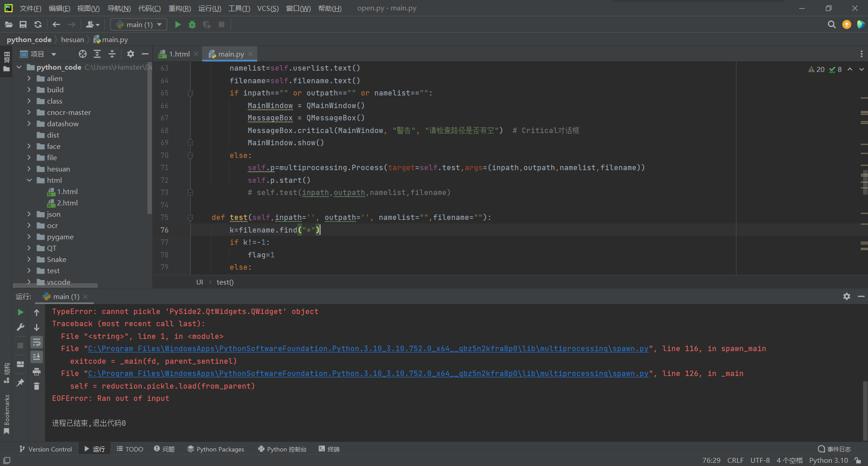
Task: Print the console output
Action: coord(37,371)
